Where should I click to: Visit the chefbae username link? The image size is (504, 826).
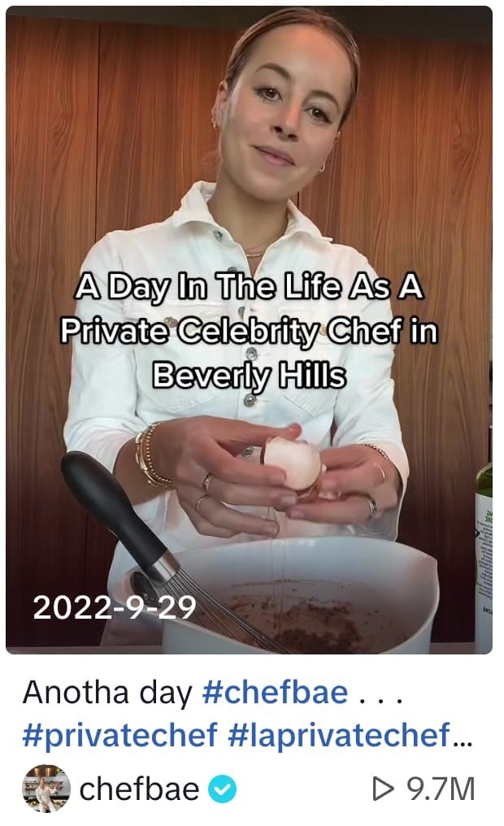pos(139,789)
